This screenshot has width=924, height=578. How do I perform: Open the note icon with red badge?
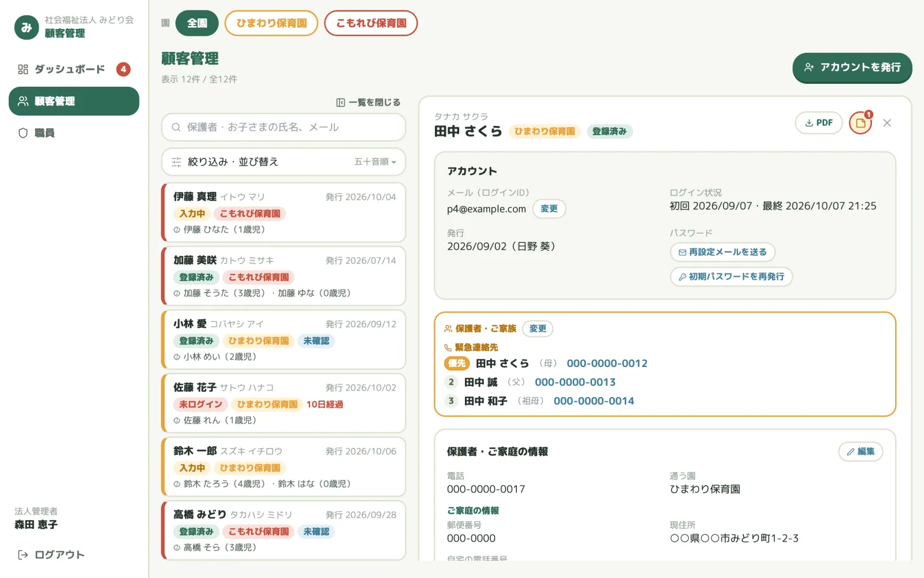click(x=860, y=123)
